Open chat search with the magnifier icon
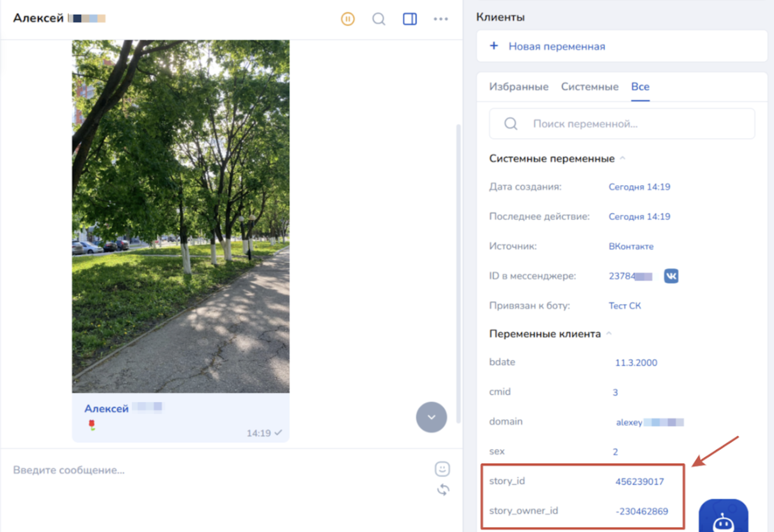774x532 pixels. point(378,19)
